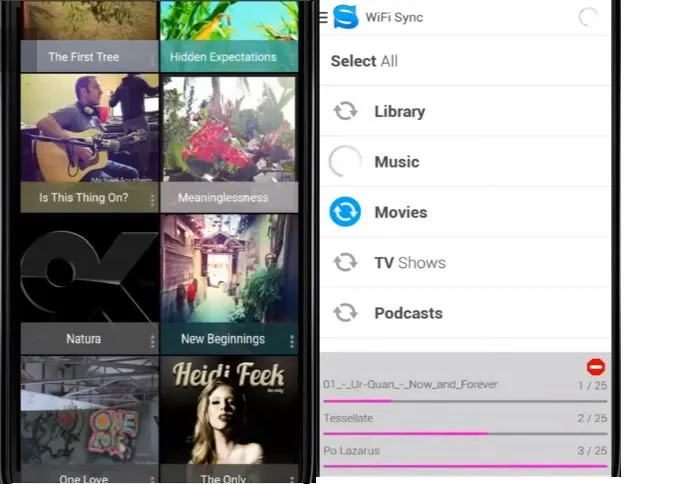Click the Hidden Expectations album title
The image size is (700, 484).
(x=223, y=57)
